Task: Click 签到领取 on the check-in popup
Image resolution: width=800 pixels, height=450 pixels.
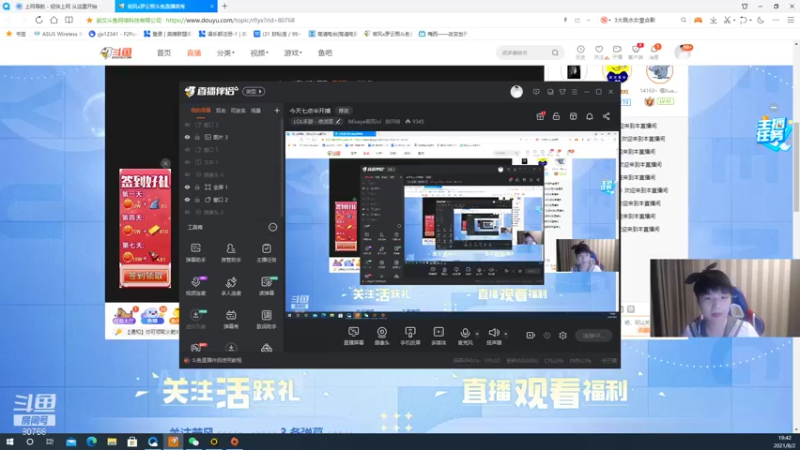Action: 145,276
